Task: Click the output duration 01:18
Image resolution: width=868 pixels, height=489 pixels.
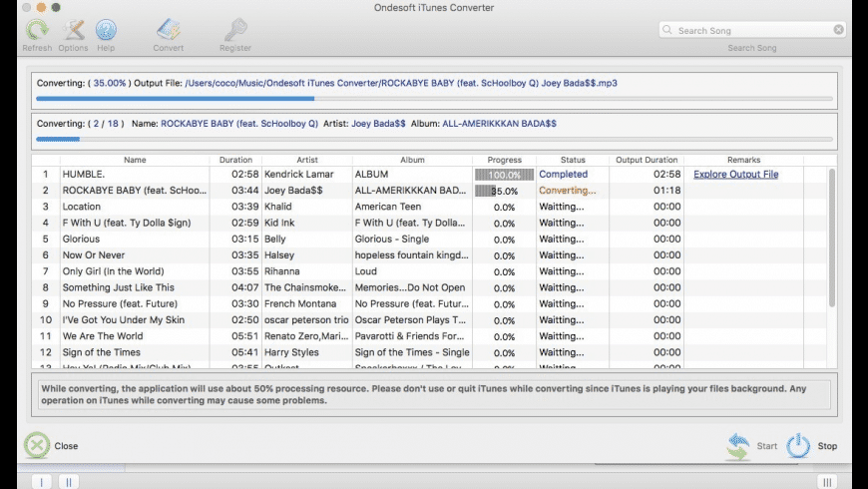Action: tap(667, 190)
